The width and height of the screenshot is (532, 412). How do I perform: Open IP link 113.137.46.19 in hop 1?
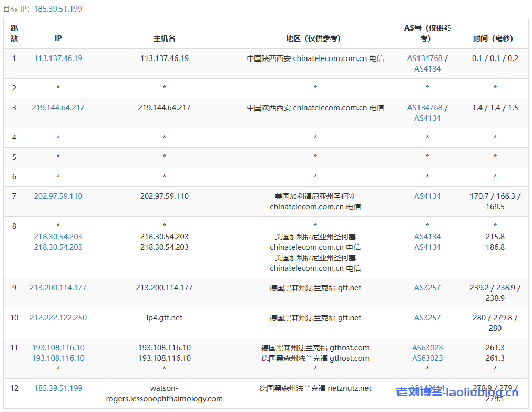tap(58, 58)
